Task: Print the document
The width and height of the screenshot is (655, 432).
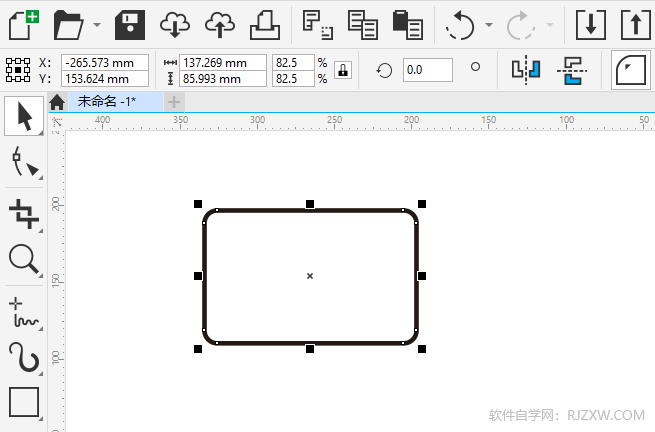Action: [x=265, y=25]
